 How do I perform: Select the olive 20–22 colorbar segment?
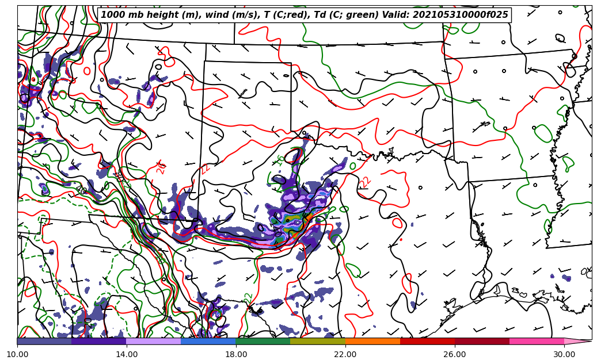(x=318, y=341)
